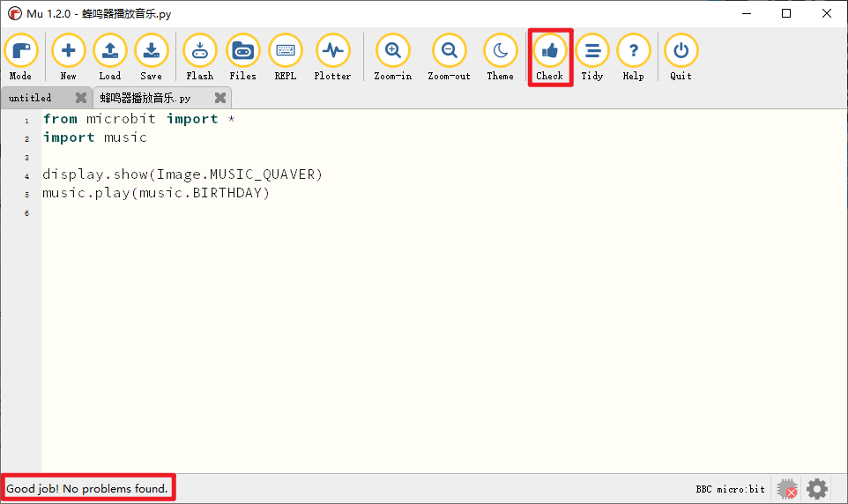Click the music.play(music.BIRTHDAY) line

156,192
